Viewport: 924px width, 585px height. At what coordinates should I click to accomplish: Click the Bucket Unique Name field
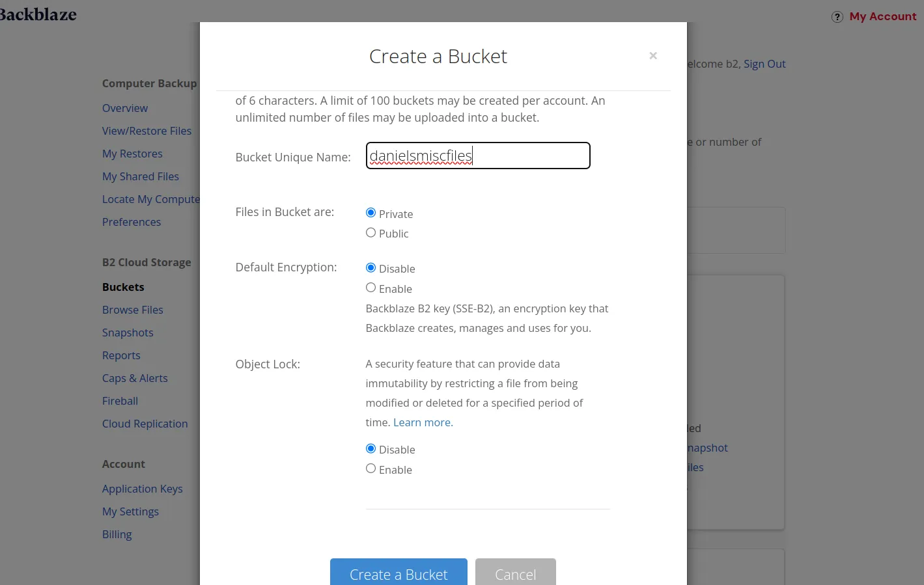point(478,156)
